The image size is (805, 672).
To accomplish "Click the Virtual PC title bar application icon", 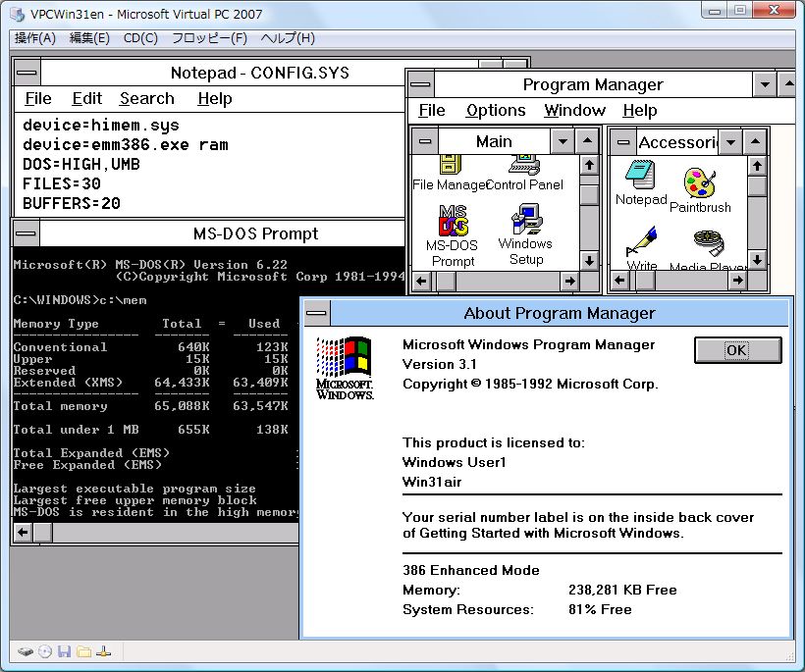I will point(18,15).
